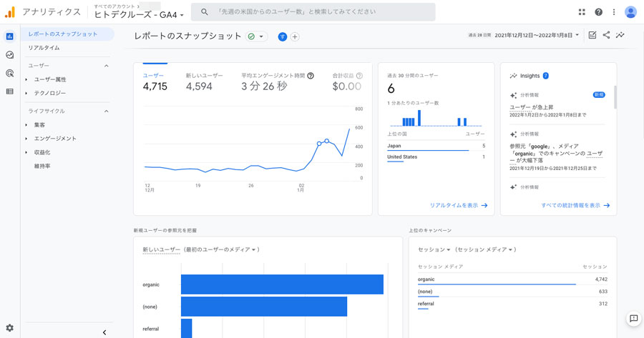
Task: Open the Explore icon in left rail
Action: point(9,54)
